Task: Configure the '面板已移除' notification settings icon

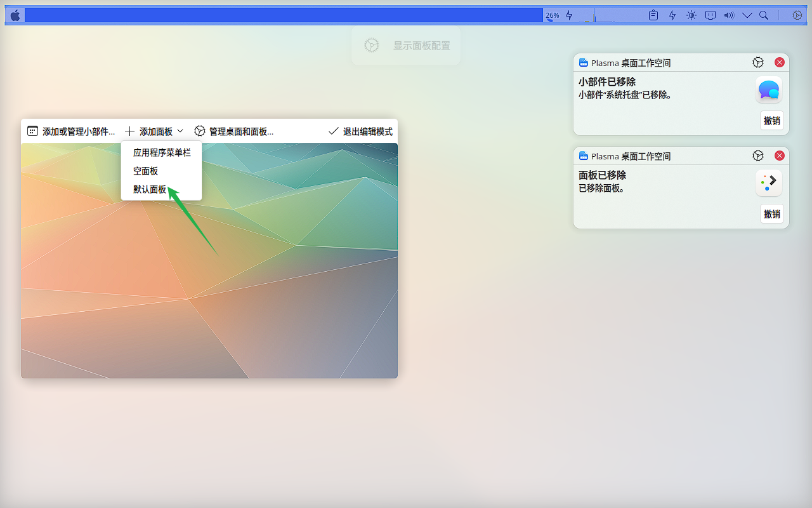Action: point(757,156)
